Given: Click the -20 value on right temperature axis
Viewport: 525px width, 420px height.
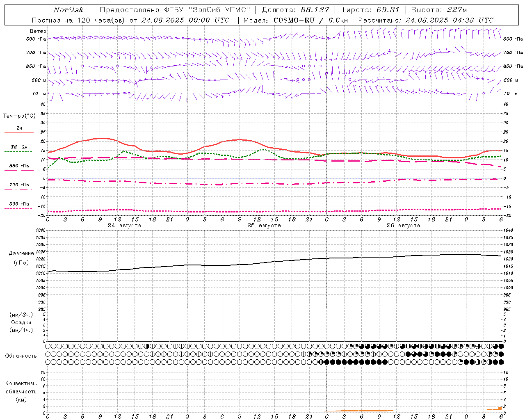Looking at the screenshot, I should [x=506, y=215].
